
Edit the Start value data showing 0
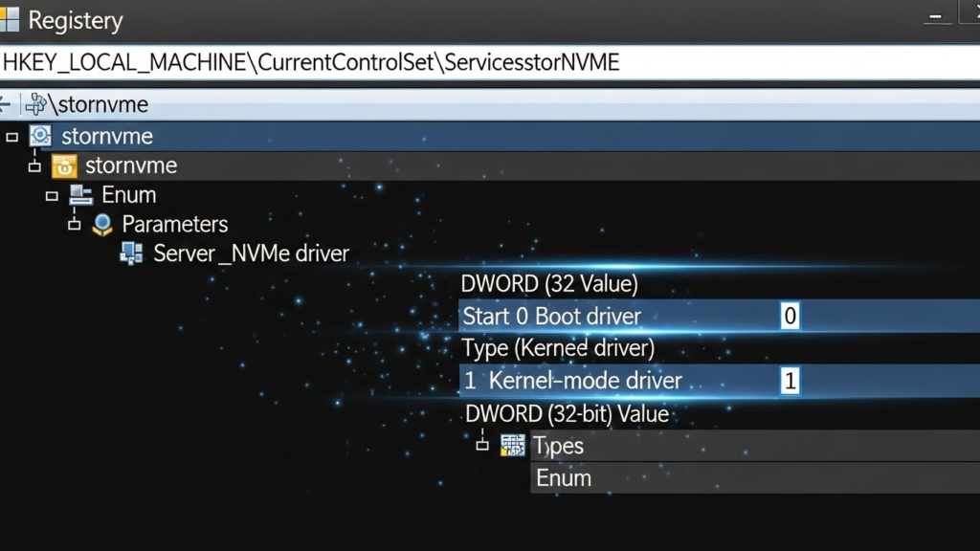pyautogui.click(x=788, y=316)
